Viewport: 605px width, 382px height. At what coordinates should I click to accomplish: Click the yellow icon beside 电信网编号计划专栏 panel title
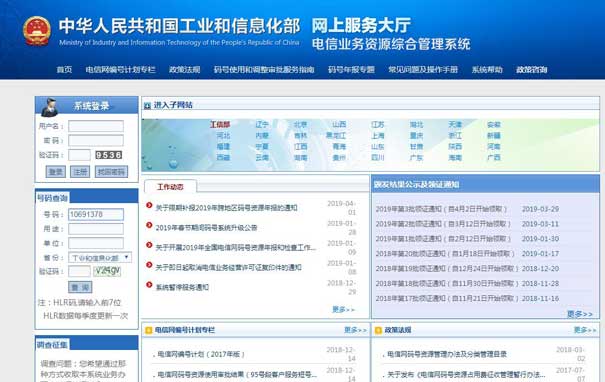148,330
